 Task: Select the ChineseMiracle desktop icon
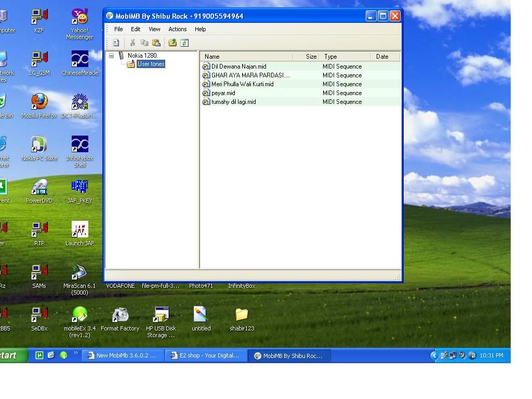click(79, 63)
